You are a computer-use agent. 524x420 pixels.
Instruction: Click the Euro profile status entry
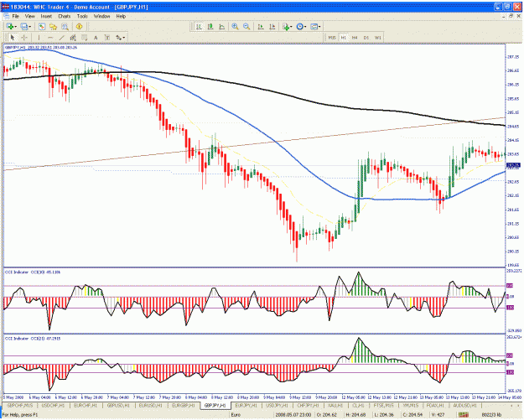236,415
